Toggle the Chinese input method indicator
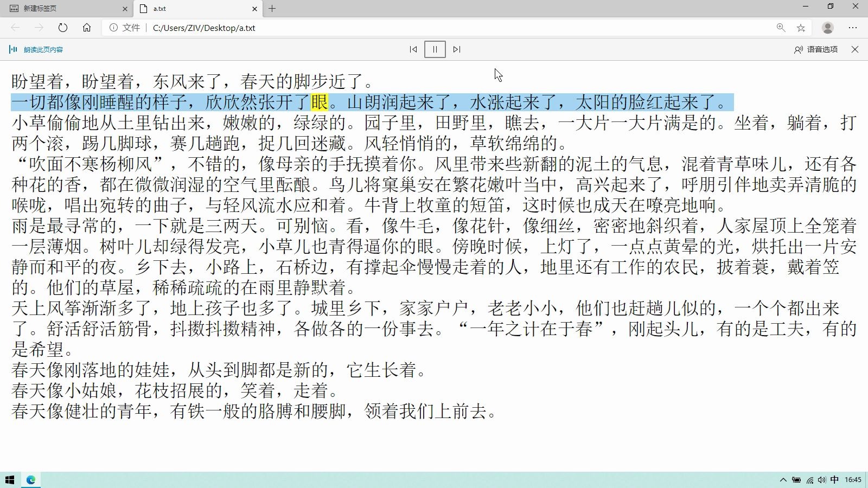 pos(834,480)
